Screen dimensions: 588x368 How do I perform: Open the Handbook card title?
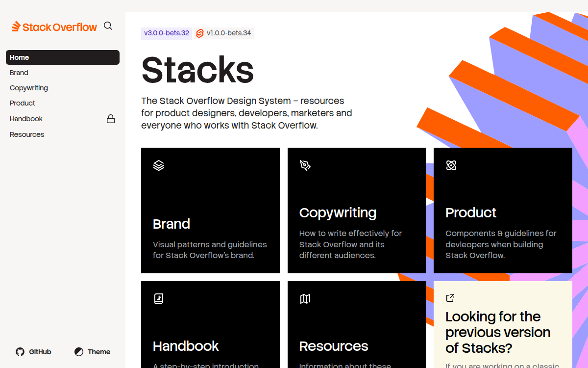point(186,346)
